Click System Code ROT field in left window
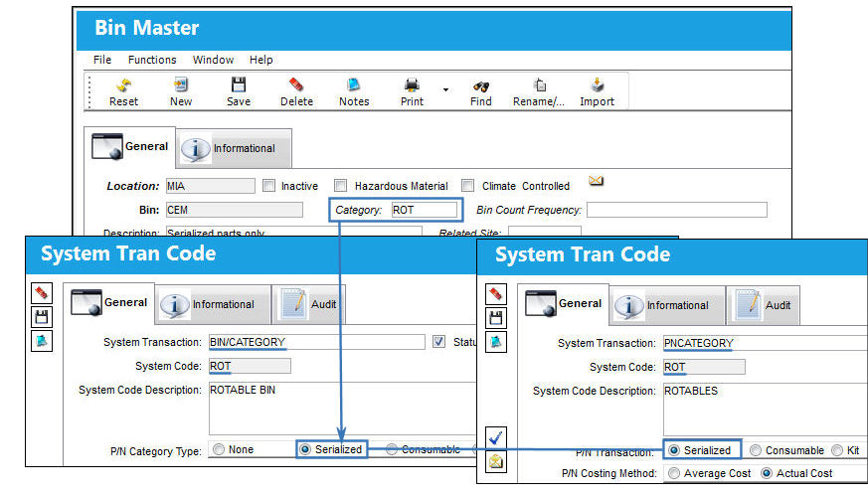This screenshot has width=868, height=497. pos(250,366)
